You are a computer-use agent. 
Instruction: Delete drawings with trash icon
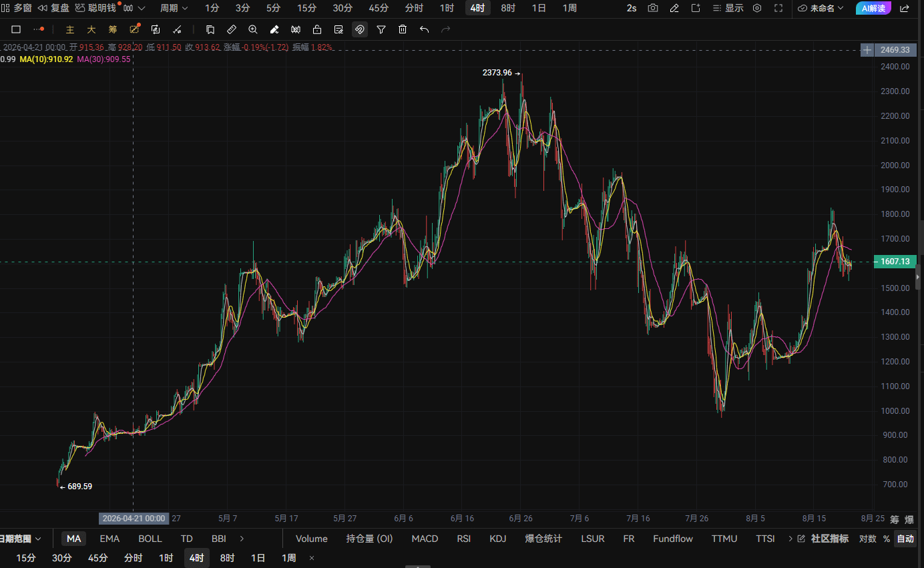(403, 29)
